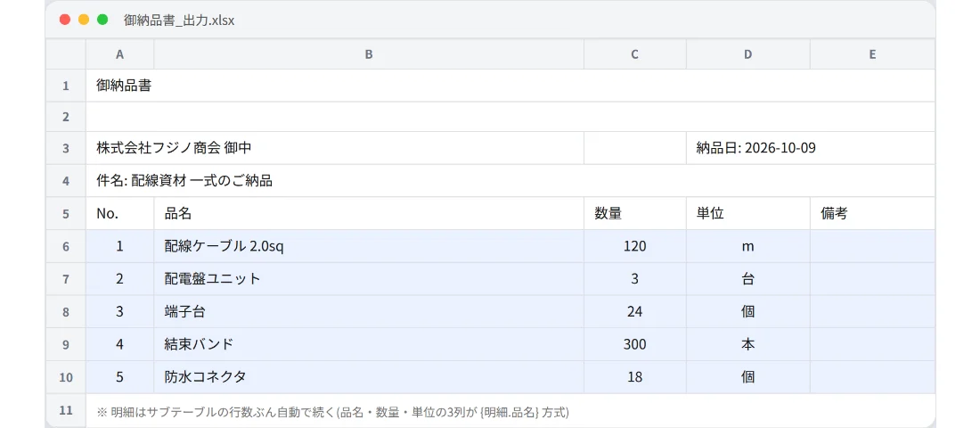Screen dimensions: 980x428
Task: Click quantity cell 300
Action: 635,344
